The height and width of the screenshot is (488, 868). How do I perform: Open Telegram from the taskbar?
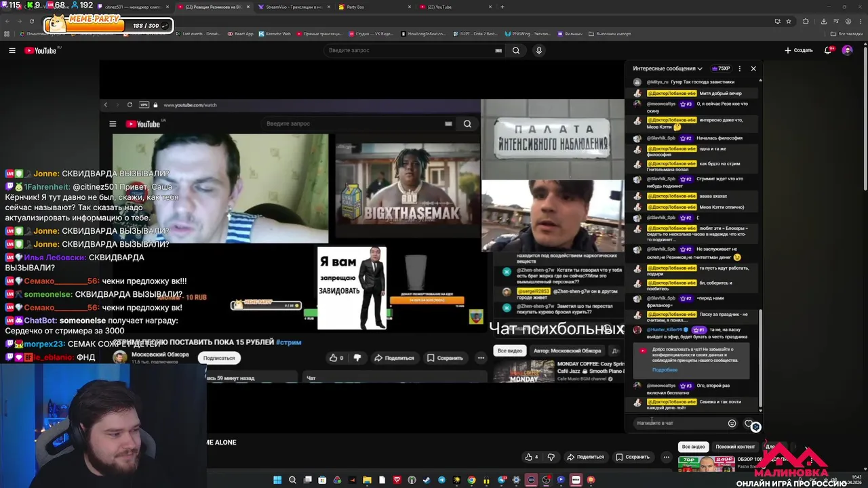tap(441, 480)
